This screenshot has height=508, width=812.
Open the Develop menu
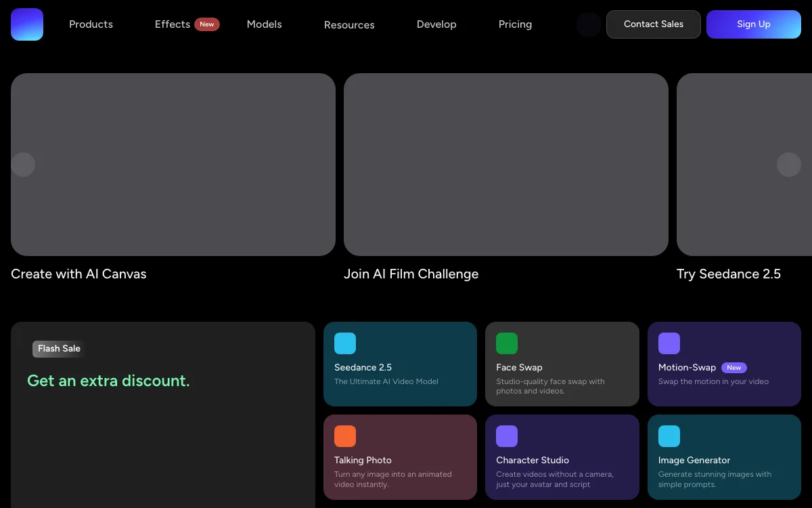pos(436,24)
